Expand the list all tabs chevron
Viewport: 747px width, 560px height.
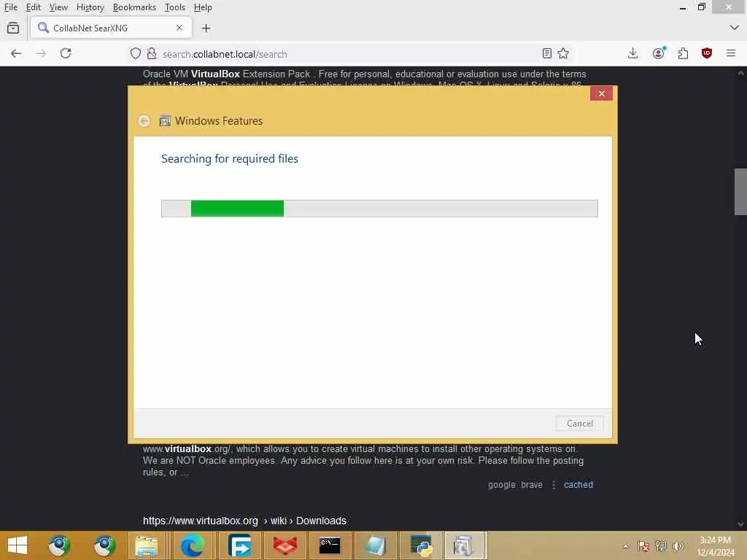pos(734,28)
